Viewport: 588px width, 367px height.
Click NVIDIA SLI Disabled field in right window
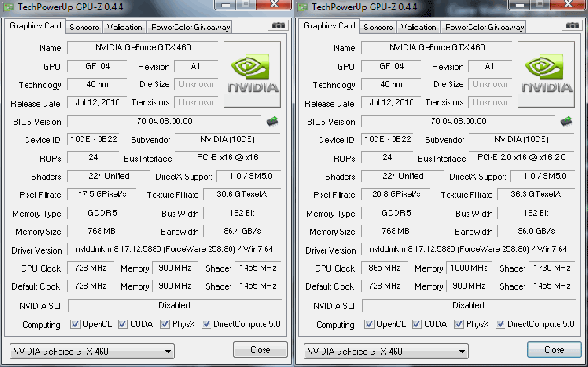tap(469, 305)
